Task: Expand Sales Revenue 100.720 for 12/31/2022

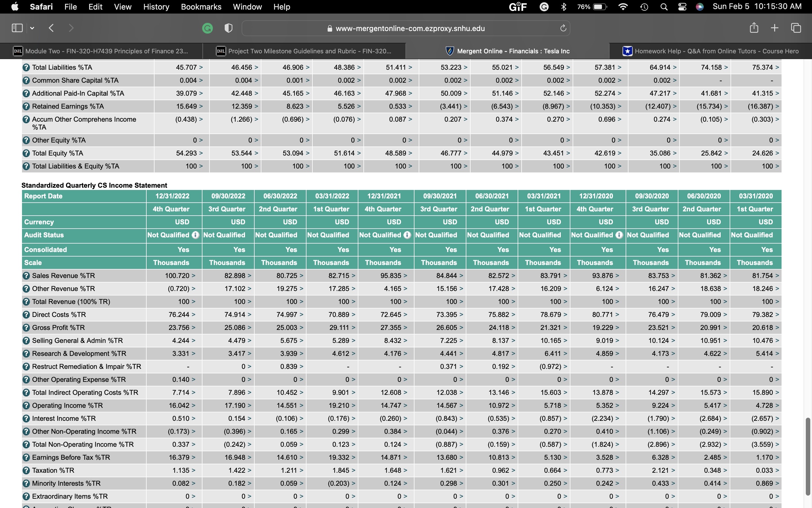Action: (x=193, y=276)
